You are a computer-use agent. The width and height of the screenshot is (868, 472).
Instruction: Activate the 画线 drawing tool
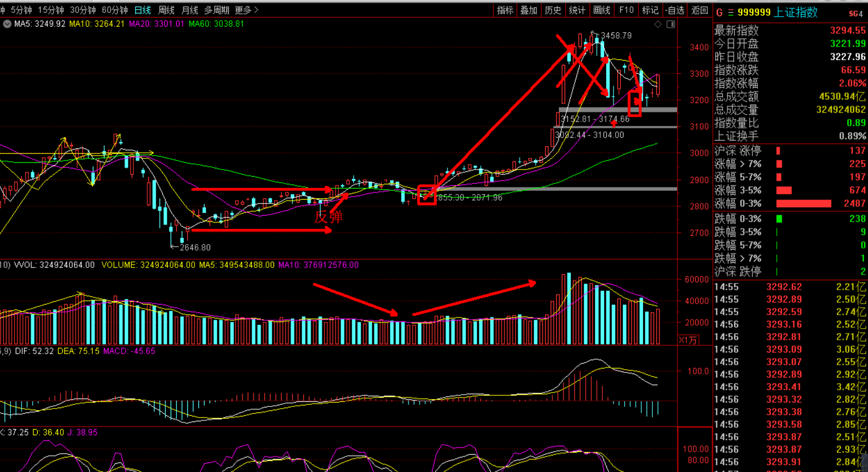tap(601, 10)
